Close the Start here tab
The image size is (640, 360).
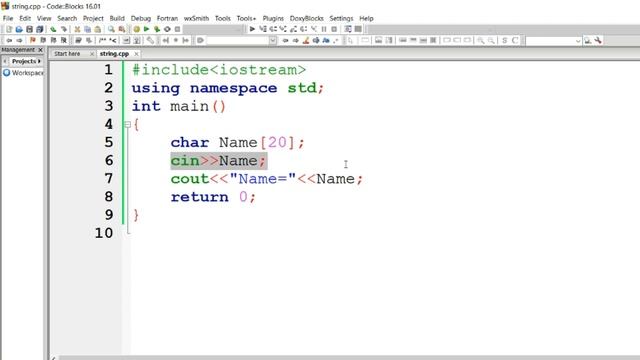click(92, 54)
